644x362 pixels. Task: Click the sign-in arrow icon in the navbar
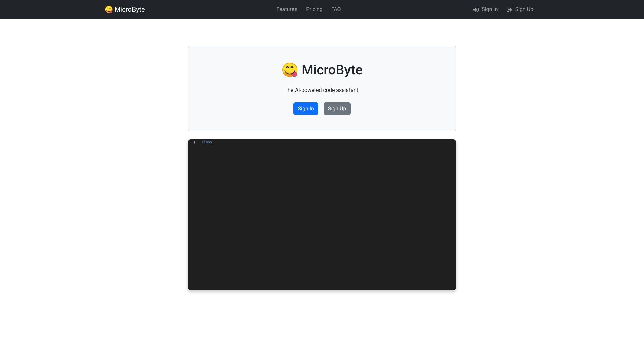[476, 9]
